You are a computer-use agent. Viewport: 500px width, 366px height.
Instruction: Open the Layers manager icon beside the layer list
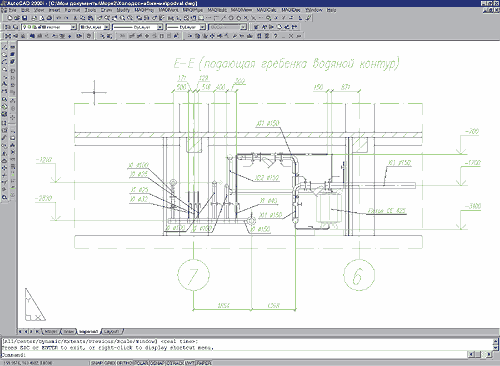click(x=8, y=27)
